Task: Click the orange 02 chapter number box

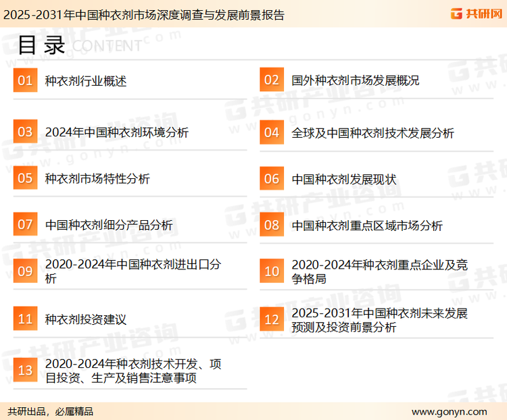Action: (x=272, y=80)
